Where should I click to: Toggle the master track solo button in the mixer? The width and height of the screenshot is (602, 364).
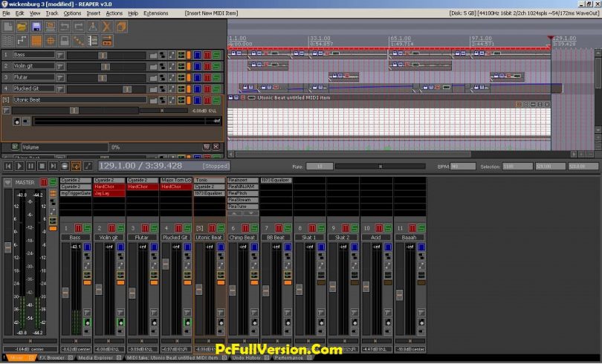point(52,182)
